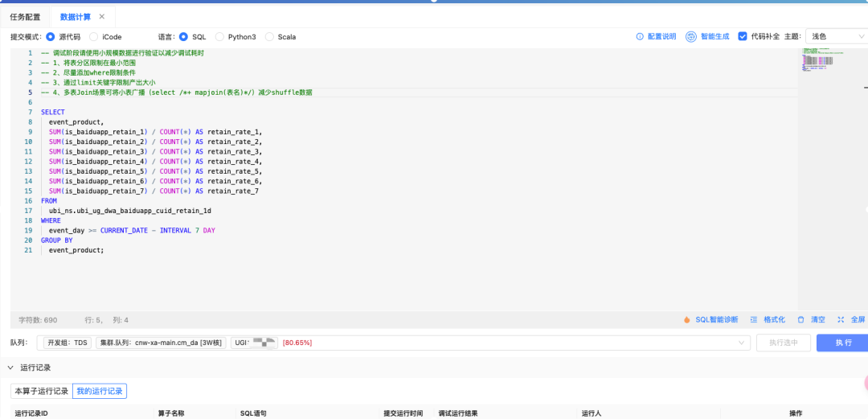Screen dimensions: 868x419
Task: Click the 算子名称 column header
Action: [x=171, y=413]
